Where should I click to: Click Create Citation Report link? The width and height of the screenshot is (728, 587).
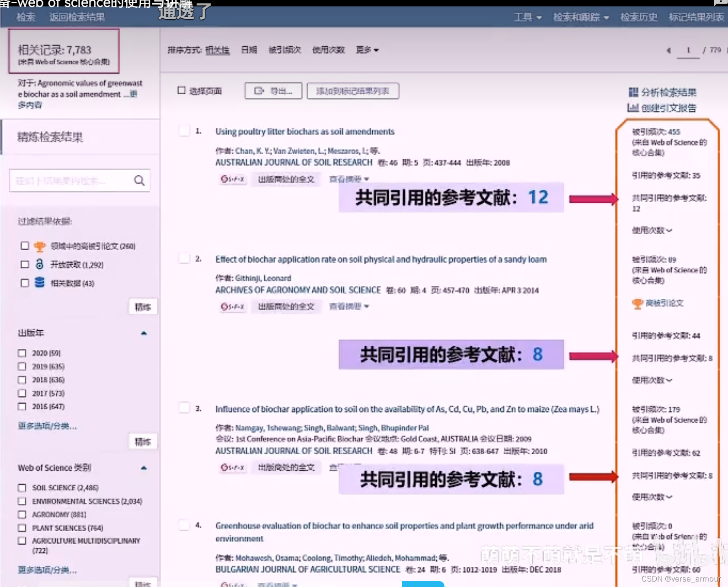click(x=662, y=108)
